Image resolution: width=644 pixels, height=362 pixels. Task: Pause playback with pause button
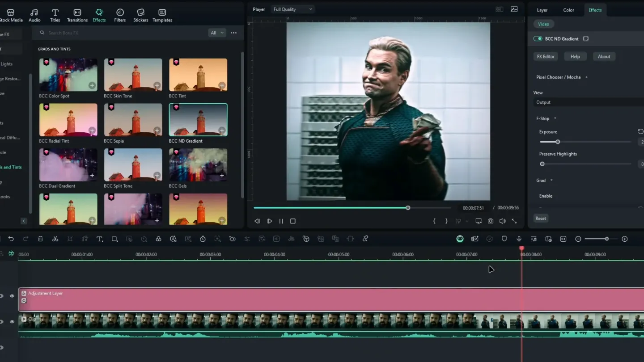(281, 221)
